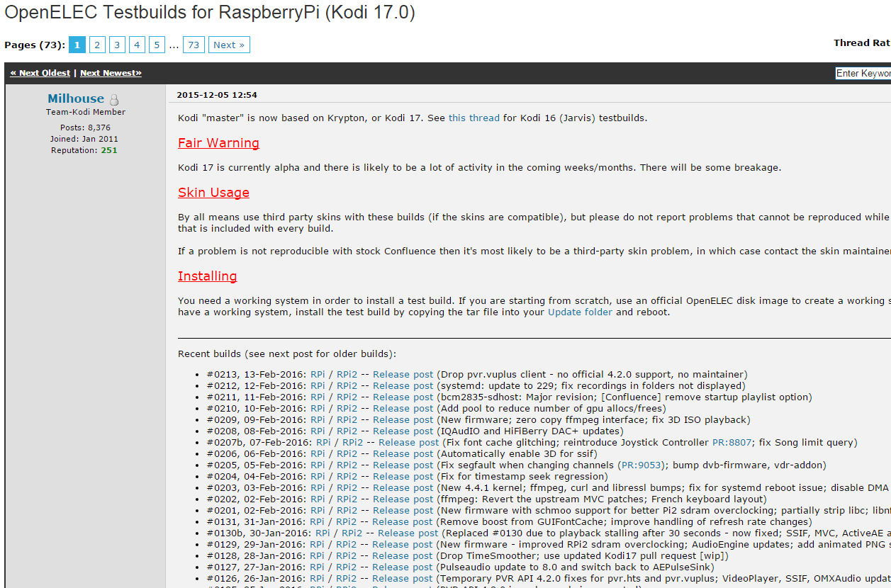Download RPi2 build #0202
This screenshot has height=588, width=891.
[x=347, y=499]
